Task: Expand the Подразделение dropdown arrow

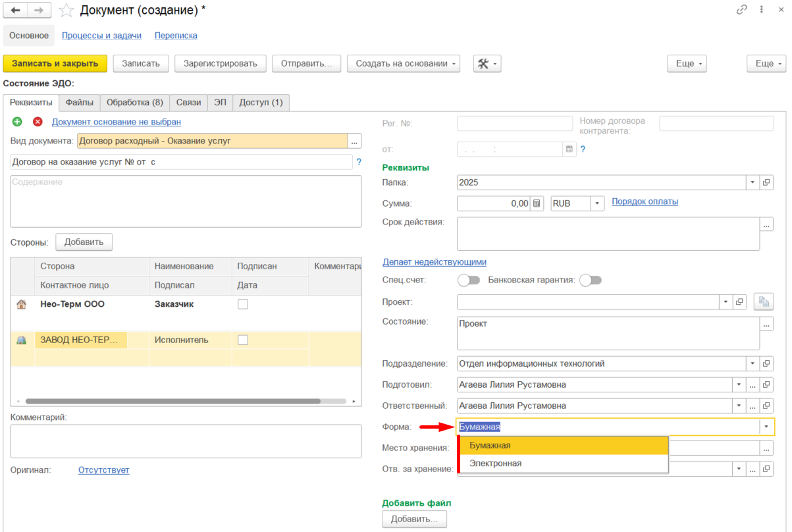Action: 753,363
